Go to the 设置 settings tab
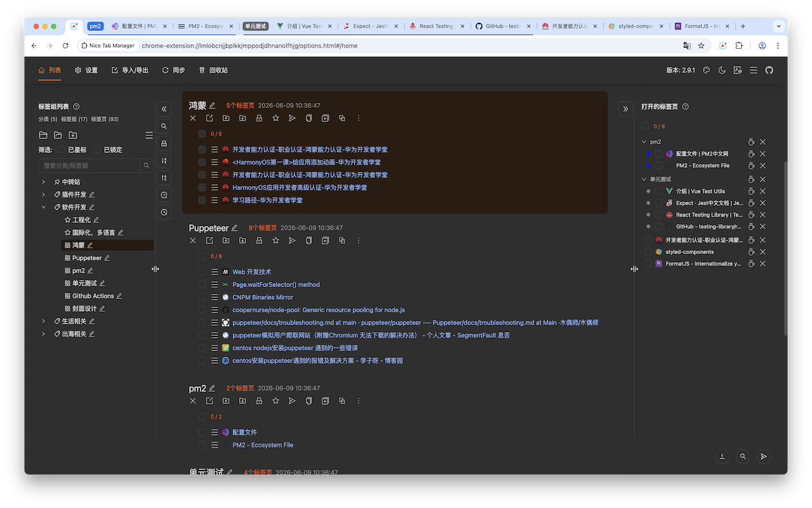The width and height of the screenshot is (812, 508). tap(86, 70)
